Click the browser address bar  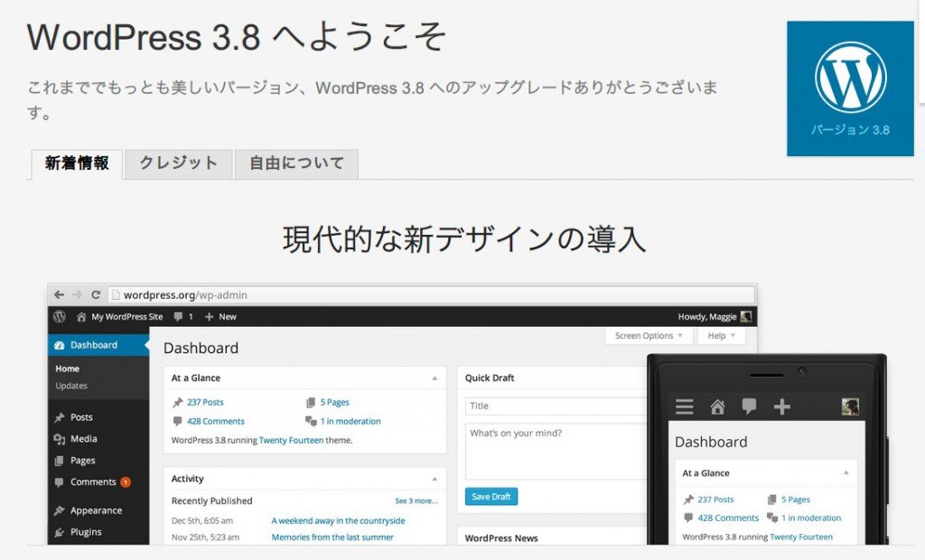coord(434,294)
